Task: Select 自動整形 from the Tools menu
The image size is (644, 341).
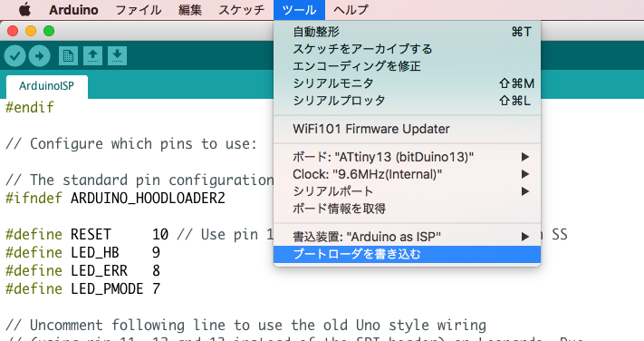Action: click(x=407, y=32)
